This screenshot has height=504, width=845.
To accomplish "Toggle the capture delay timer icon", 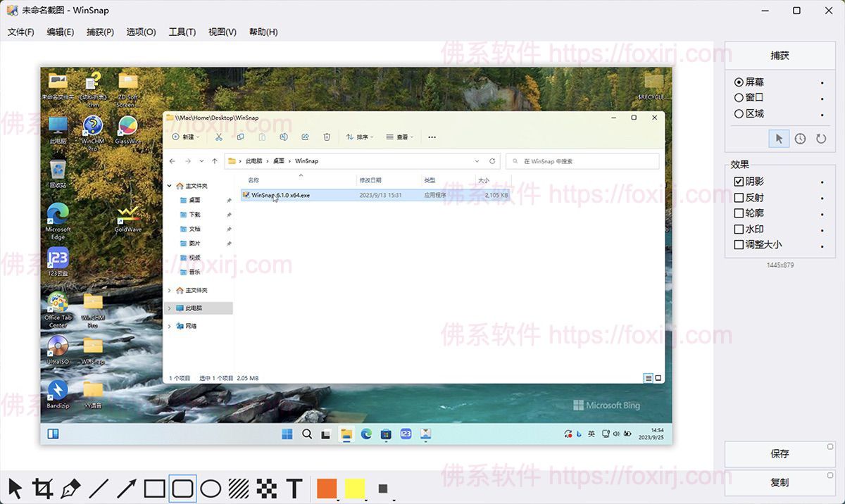I will 800,139.
